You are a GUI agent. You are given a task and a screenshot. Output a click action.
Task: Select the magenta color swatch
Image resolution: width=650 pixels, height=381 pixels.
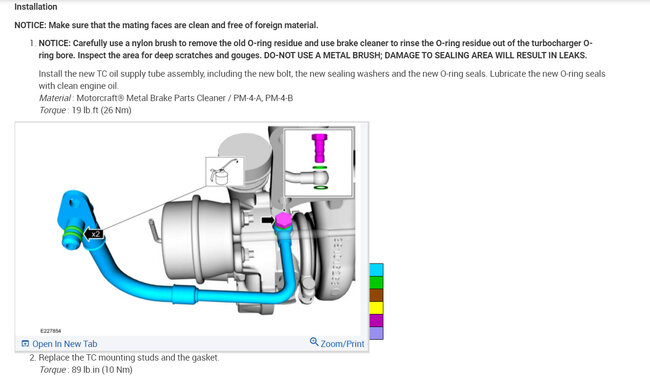point(376,320)
